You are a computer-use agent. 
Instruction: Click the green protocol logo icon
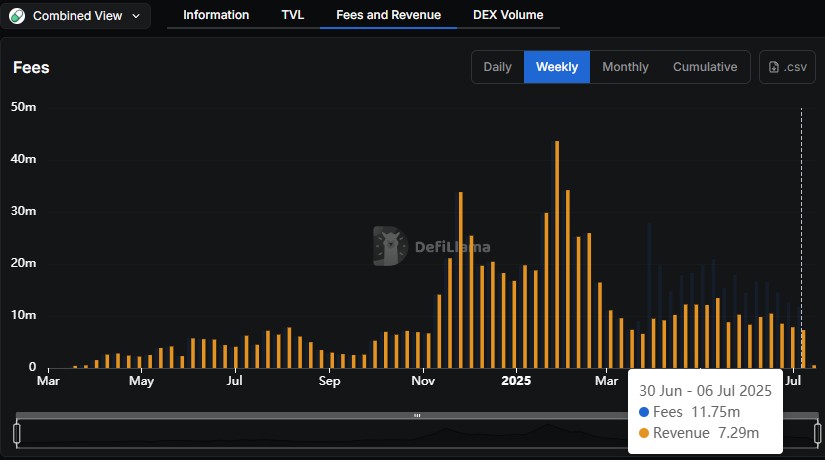pos(17,16)
